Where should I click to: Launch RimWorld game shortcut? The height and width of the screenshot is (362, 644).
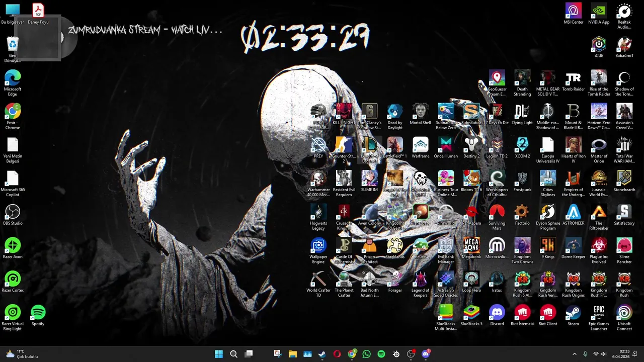click(446, 215)
